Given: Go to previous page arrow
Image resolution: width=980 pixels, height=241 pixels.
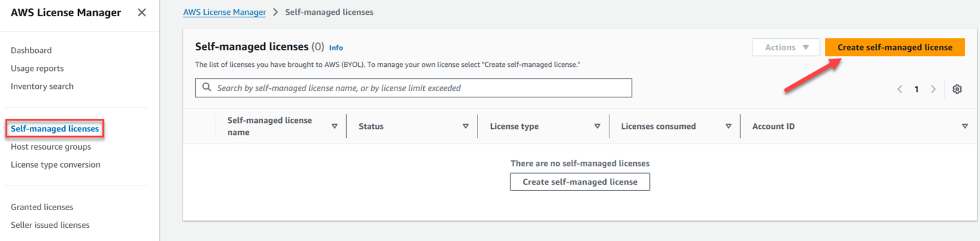Looking at the screenshot, I should tap(899, 89).
